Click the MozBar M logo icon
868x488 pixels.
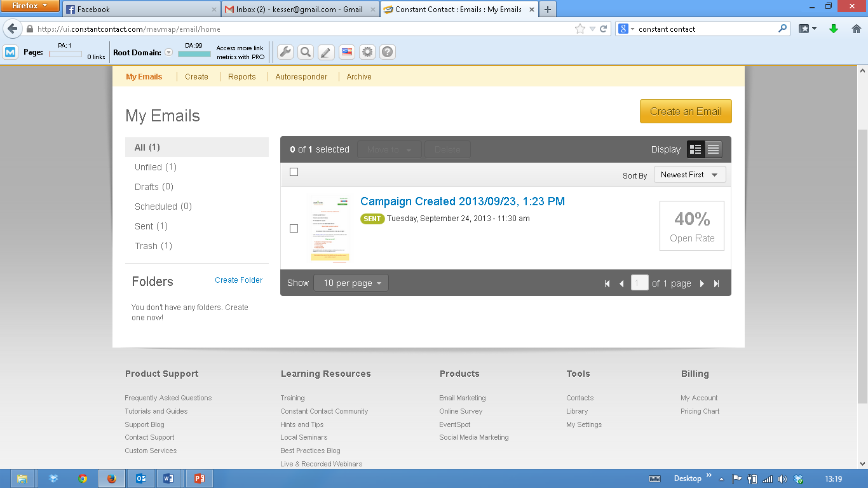[x=10, y=52]
